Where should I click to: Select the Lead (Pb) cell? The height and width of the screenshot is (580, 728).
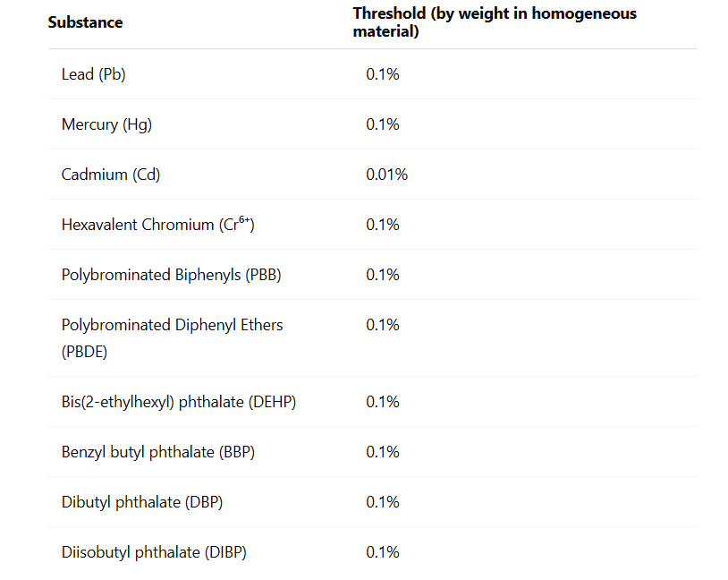[x=94, y=74]
